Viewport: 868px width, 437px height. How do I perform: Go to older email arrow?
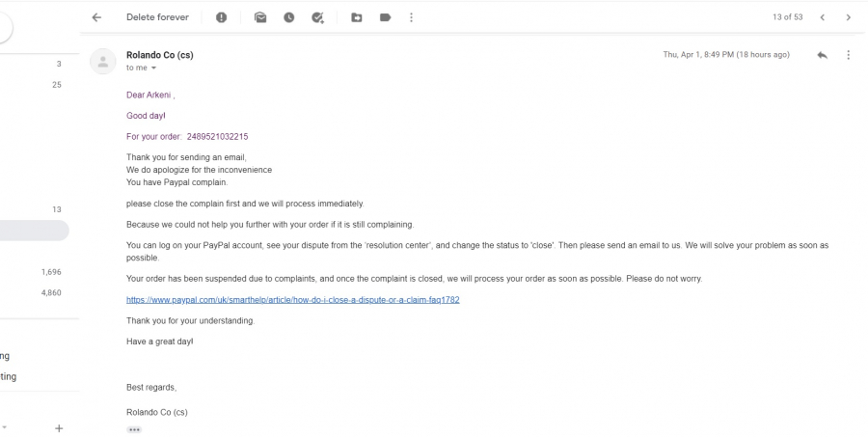[848, 17]
